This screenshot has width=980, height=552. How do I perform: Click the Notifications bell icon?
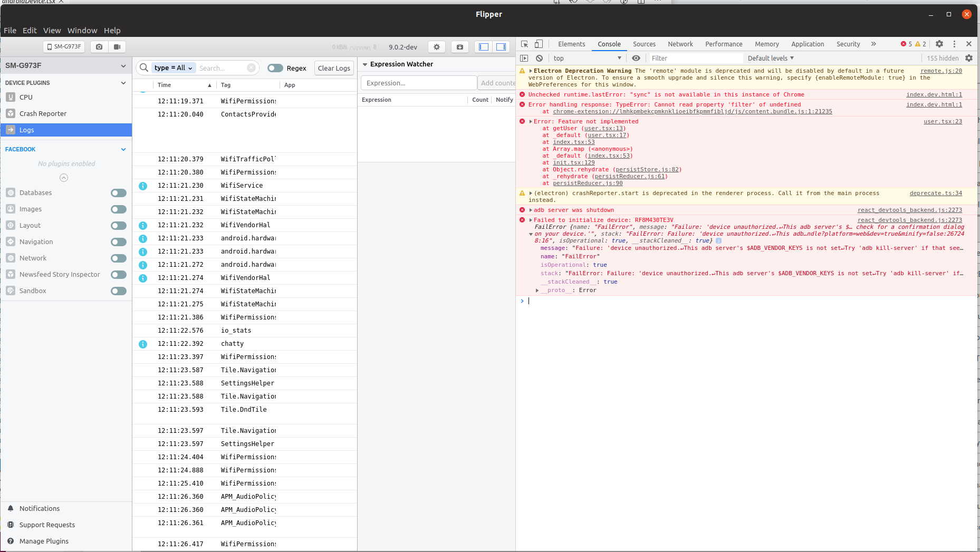point(11,508)
